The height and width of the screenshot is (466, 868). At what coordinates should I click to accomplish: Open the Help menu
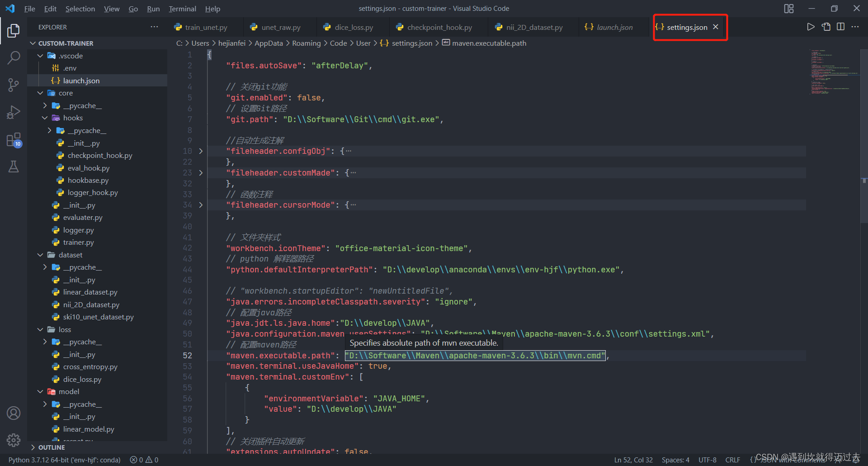point(212,9)
